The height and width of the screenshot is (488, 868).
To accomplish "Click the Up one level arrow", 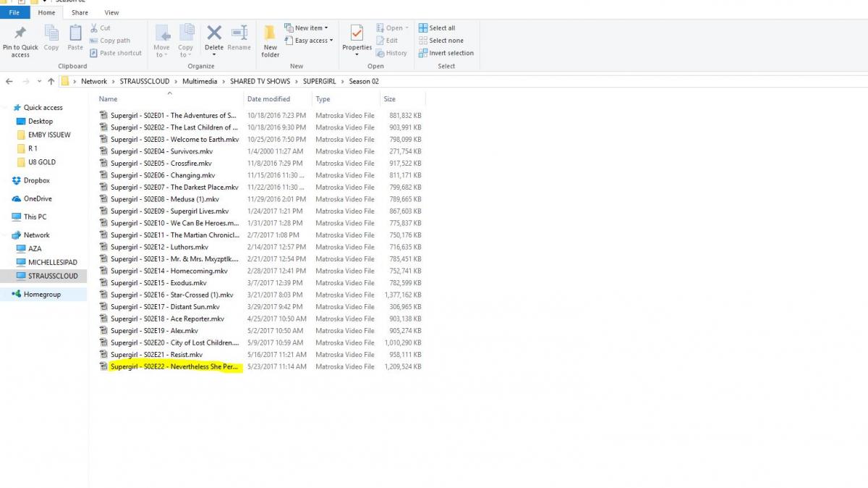I will pos(51,81).
